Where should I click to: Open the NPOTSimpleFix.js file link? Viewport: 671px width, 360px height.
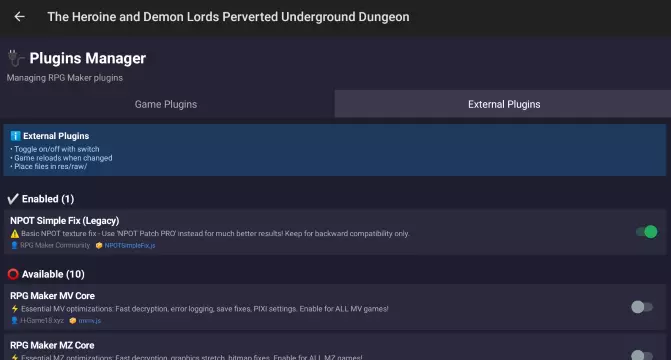(x=130, y=246)
